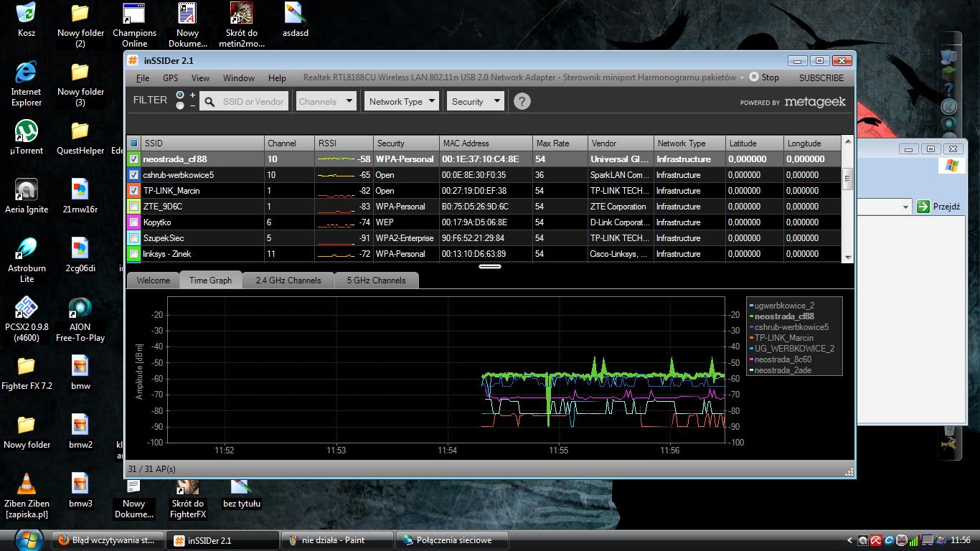Open address dropdown in the background window
This screenshot has height=551, width=980.
point(905,207)
